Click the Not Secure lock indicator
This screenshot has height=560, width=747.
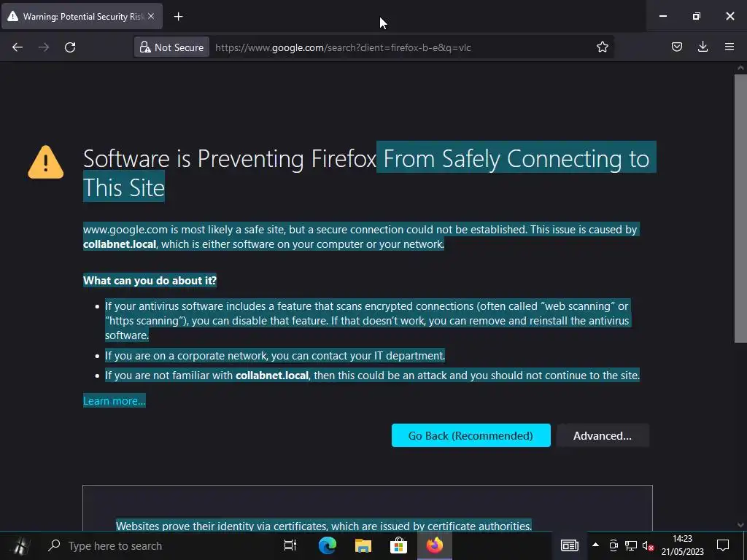[171, 47]
